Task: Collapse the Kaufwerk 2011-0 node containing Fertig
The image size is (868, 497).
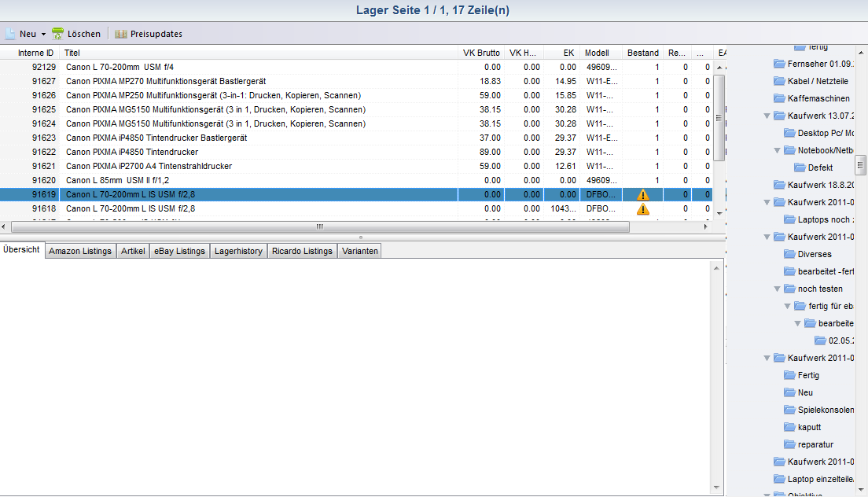Action: click(x=767, y=358)
